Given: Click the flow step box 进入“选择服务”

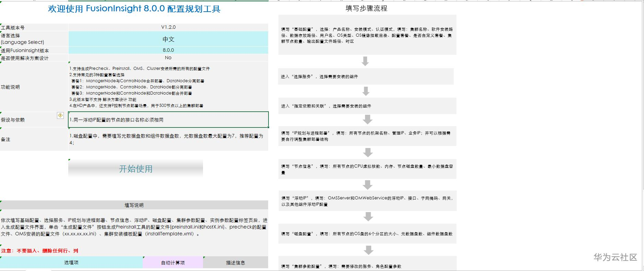Looking at the screenshot, I should point(366,76).
